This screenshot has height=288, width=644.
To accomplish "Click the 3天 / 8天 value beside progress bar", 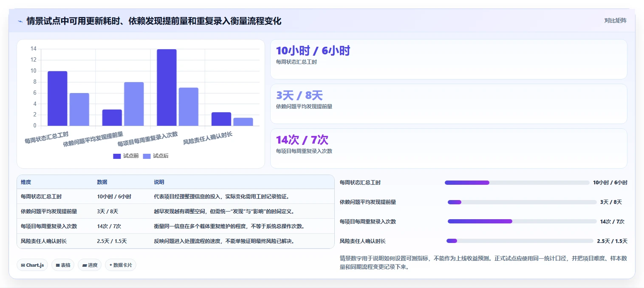I will point(611,202).
